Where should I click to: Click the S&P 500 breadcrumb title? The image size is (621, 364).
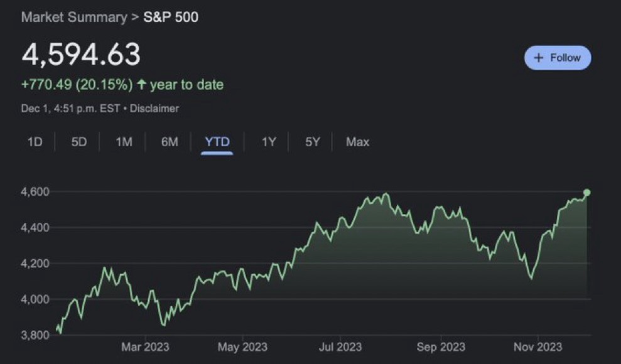point(170,17)
